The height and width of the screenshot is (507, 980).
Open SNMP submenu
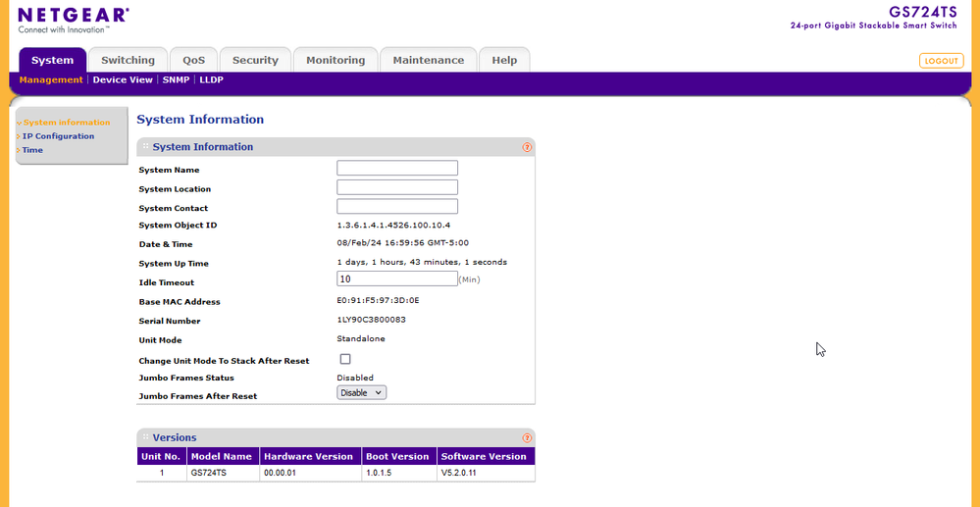click(x=177, y=80)
